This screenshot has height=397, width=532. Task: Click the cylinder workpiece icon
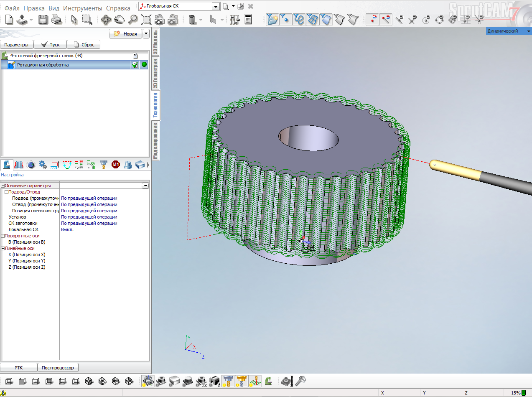(x=192, y=19)
